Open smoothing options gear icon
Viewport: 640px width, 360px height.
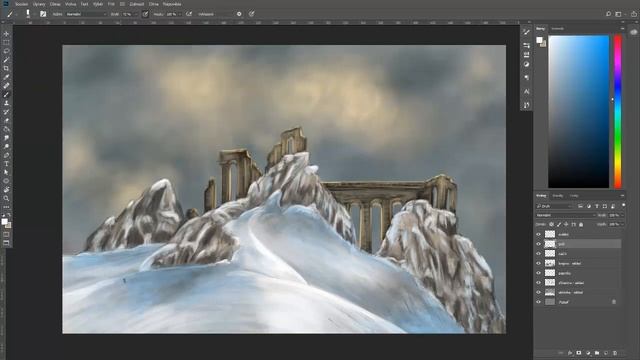click(x=239, y=14)
